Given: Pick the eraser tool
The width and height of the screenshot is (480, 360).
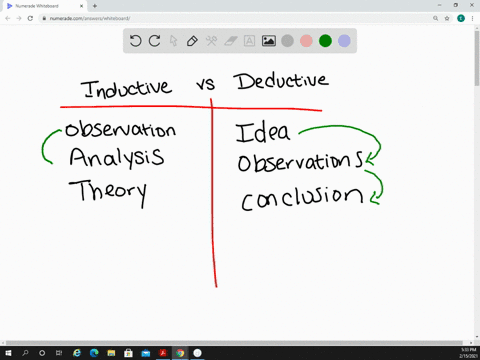Looking at the screenshot, I should (231, 41).
